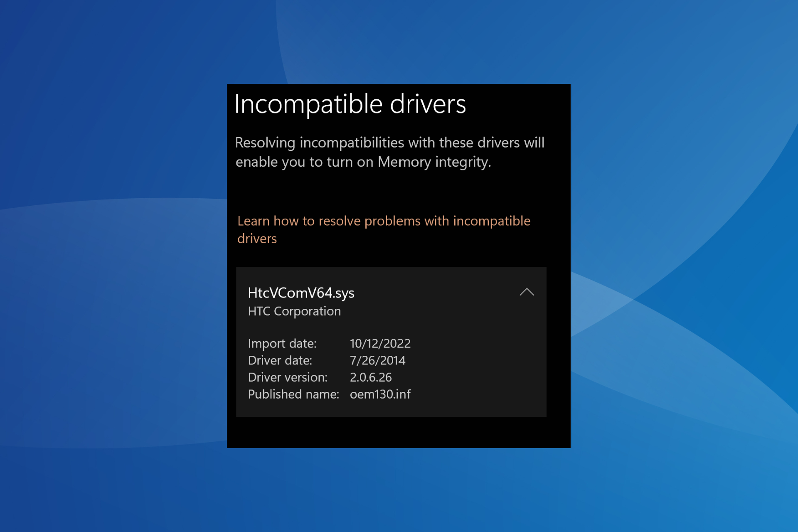Image resolution: width=798 pixels, height=532 pixels.
Task: Select the HtcVComV64.sys driver name
Action: tap(300, 293)
